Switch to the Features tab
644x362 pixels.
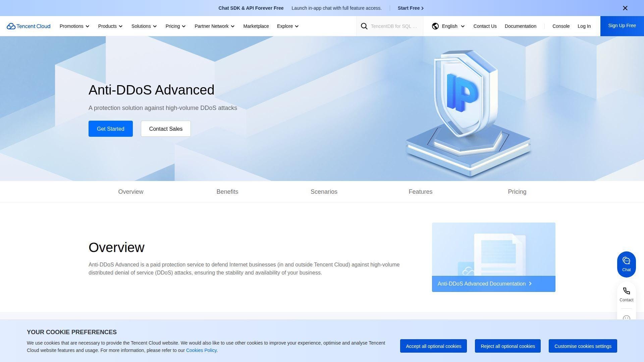click(421, 192)
